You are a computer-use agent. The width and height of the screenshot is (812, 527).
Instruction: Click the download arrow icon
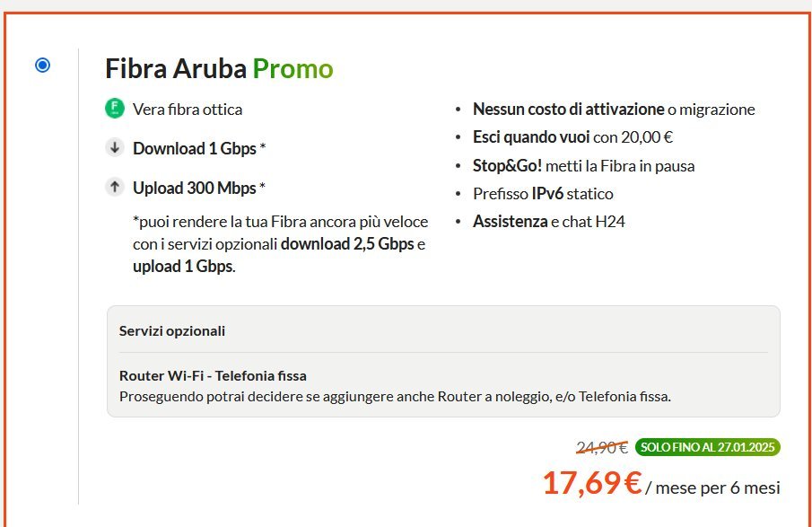[x=115, y=147]
